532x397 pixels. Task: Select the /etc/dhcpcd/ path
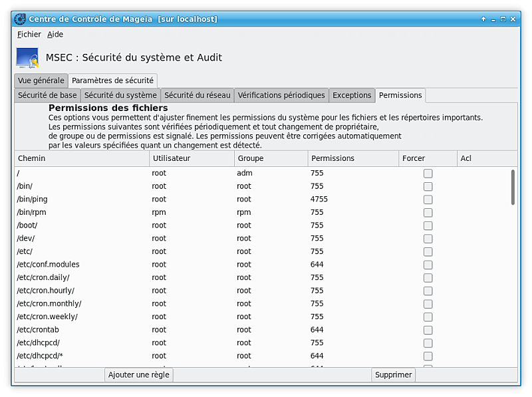click(39, 342)
